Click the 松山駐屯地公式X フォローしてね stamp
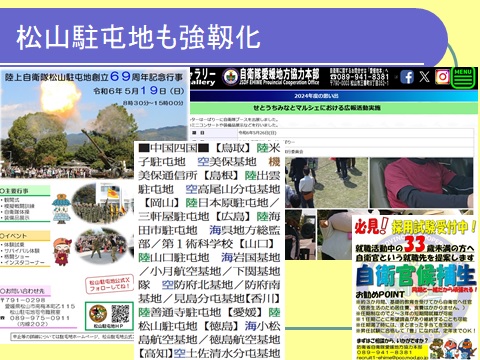480x360 pixels. [x=109, y=284]
